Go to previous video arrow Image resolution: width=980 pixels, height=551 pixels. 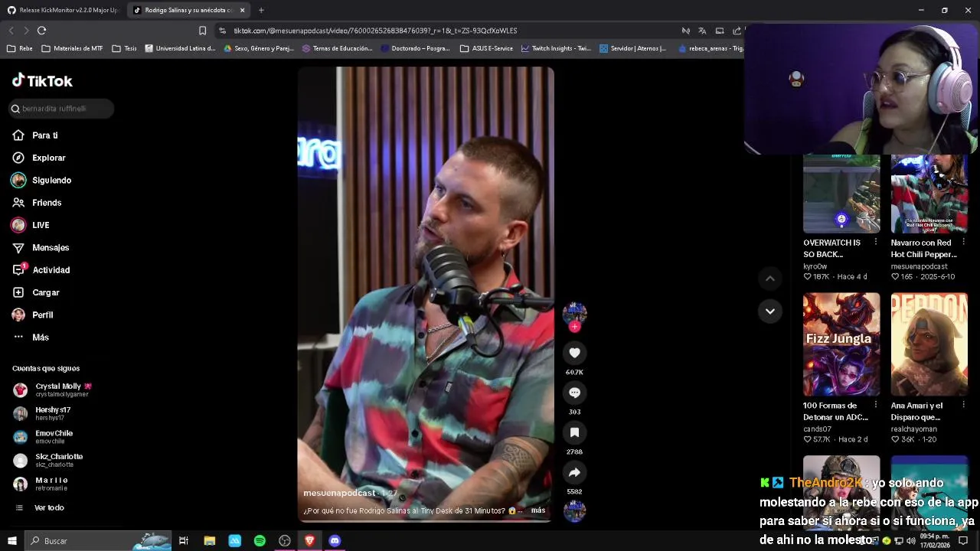(770, 279)
